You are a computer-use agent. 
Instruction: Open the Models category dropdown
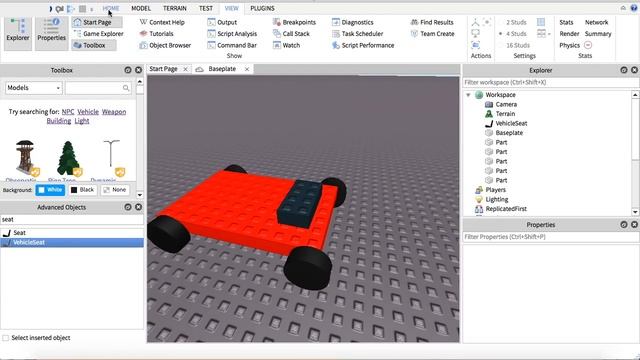[33, 88]
